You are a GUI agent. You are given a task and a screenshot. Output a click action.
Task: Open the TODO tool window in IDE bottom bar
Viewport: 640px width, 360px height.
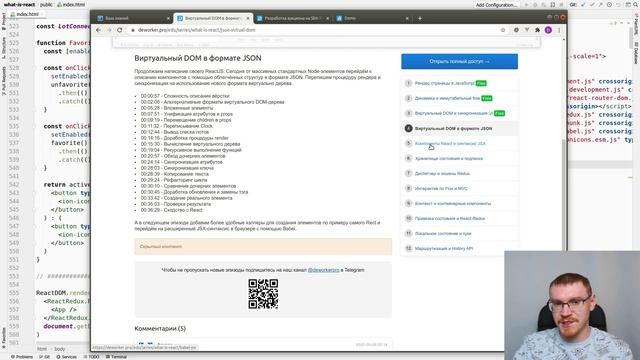pyautogui.click(x=91, y=357)
